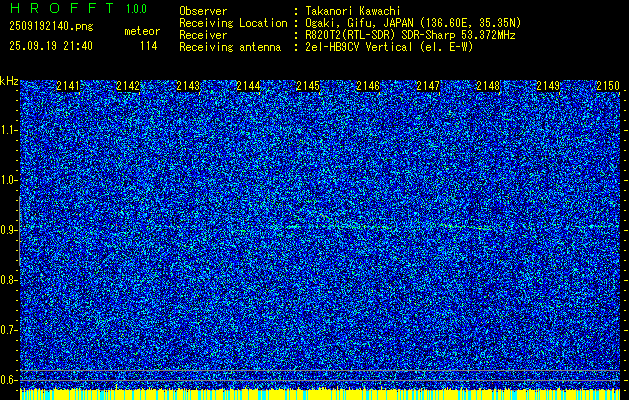Click frequency axis label 1.1
This screenshot has height=400, width=629.
pyautogui.click(x=8, y=130)
